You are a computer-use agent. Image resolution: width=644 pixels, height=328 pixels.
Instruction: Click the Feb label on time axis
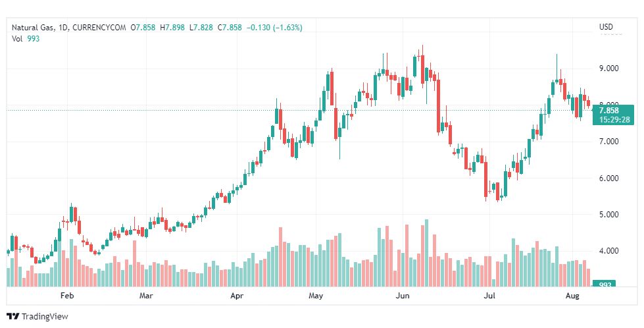tap(67, 296)
